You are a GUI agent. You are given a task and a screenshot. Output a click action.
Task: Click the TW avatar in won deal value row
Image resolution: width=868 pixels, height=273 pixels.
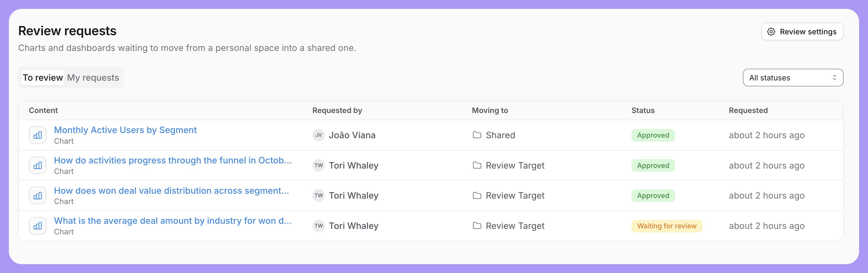tap(318, 195)
